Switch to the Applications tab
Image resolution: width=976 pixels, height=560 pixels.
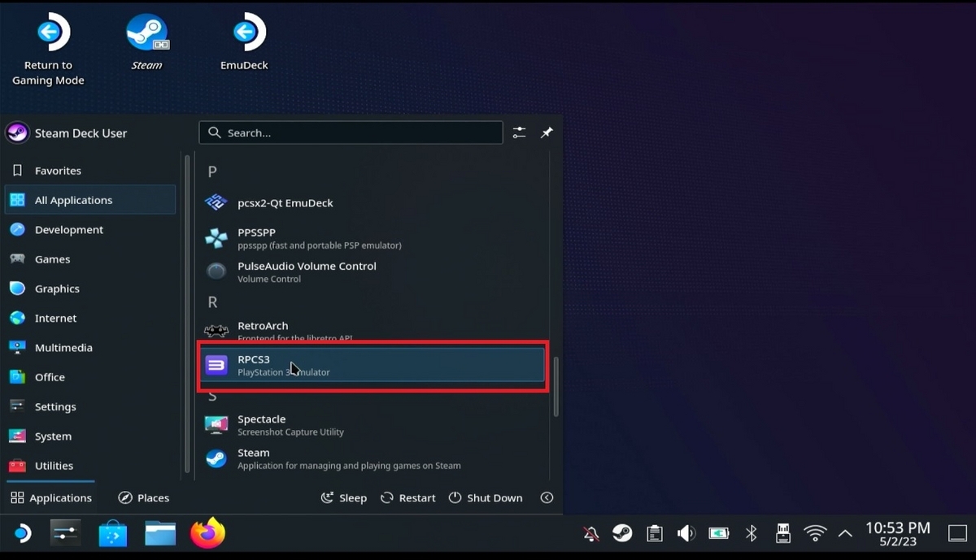(x=50, y=497)
